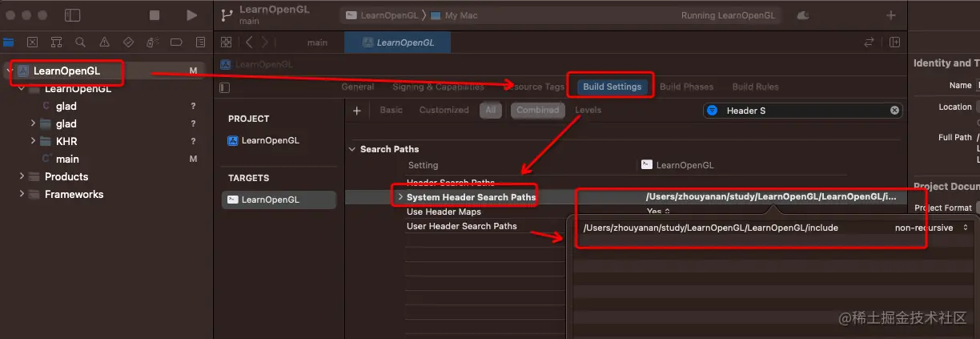Image resolution: width=980 pixels, height=339 pixels.
Task: Click the include path entry in popup
Action: (x=711, y=228)
